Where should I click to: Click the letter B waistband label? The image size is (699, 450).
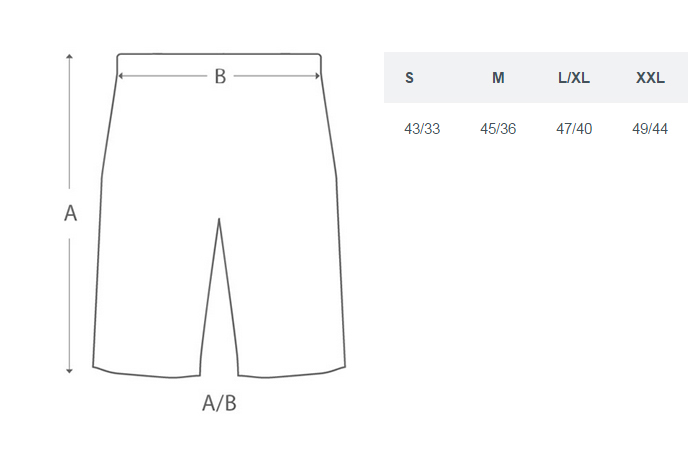pos(220,76)
